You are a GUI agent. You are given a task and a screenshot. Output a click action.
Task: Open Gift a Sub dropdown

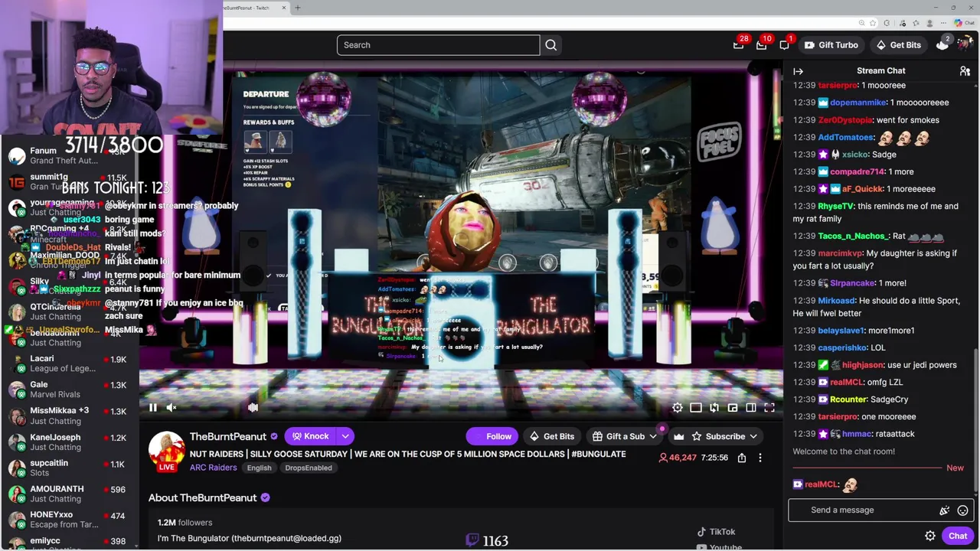(x=626, y=436)
